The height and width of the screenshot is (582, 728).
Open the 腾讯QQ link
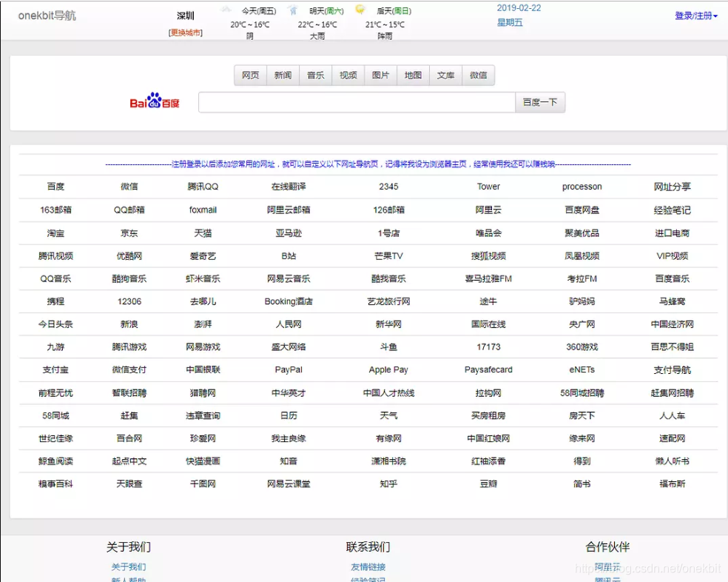click(x=203, y=187)
